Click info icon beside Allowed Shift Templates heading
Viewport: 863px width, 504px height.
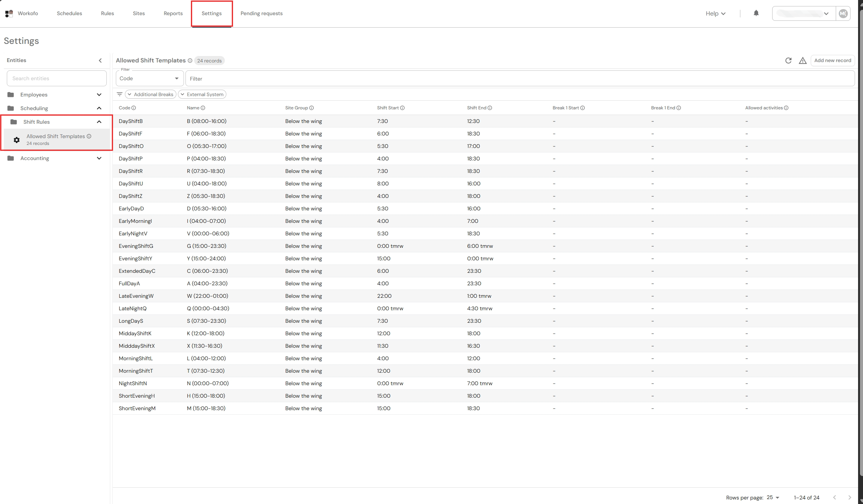click(x=190, y=61)
